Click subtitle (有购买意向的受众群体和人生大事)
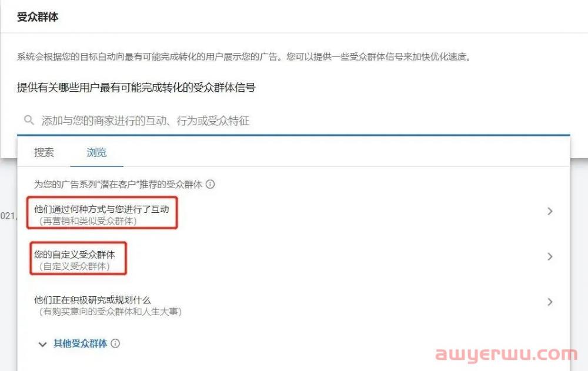 pyautogui.click(x=111, y=312)
